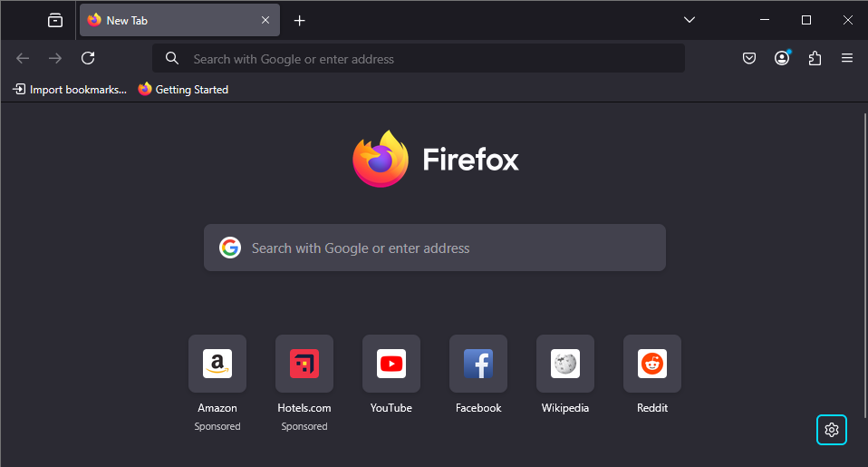Open the Extensions panel
868x467 pixels.
pyautogui.click(x=815, y=58)
